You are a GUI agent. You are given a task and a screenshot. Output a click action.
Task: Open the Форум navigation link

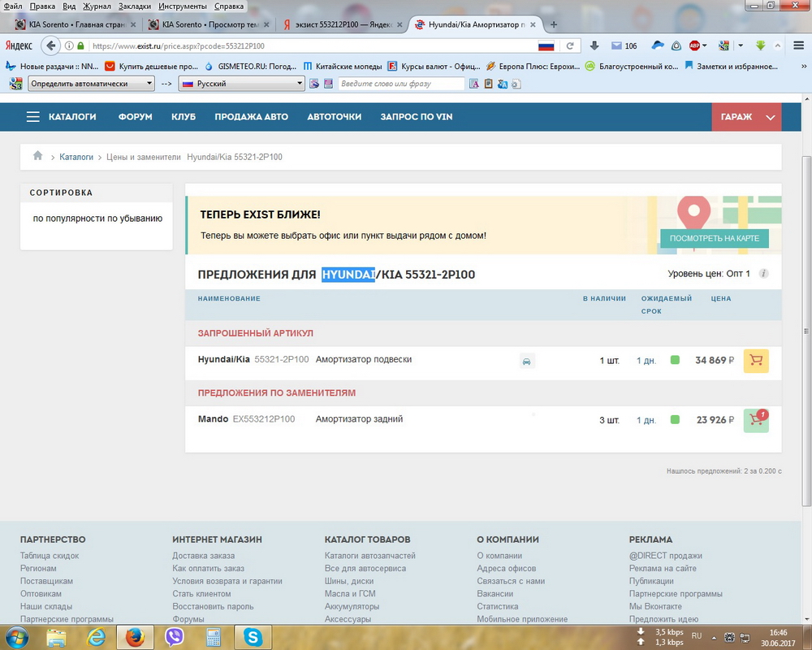point(135,117)
